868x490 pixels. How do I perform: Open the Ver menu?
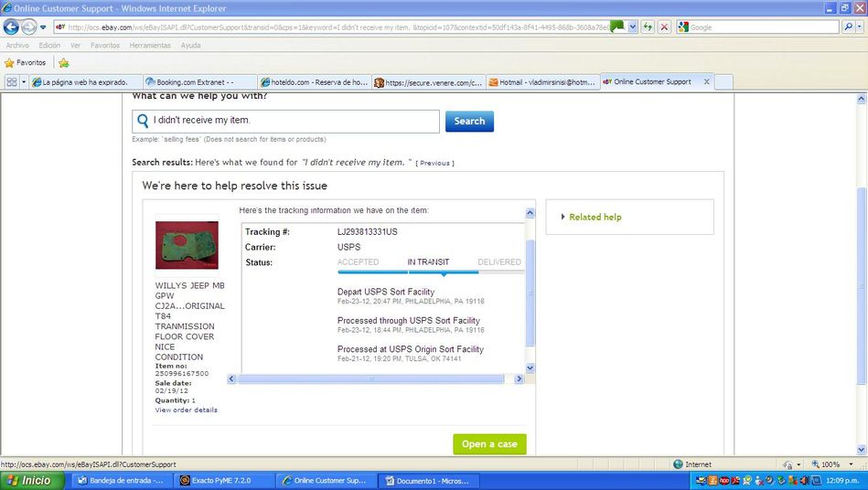click(x=75, y=46)
